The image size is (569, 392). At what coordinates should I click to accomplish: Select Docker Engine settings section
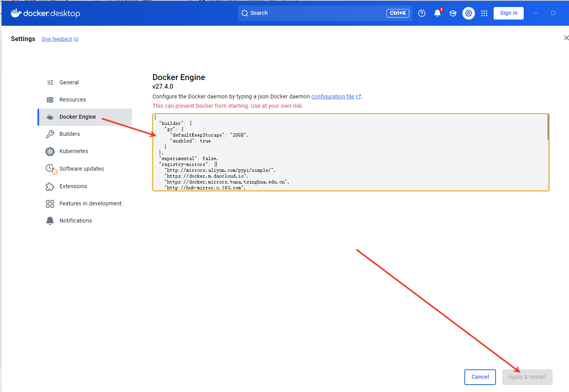point(85,117)
